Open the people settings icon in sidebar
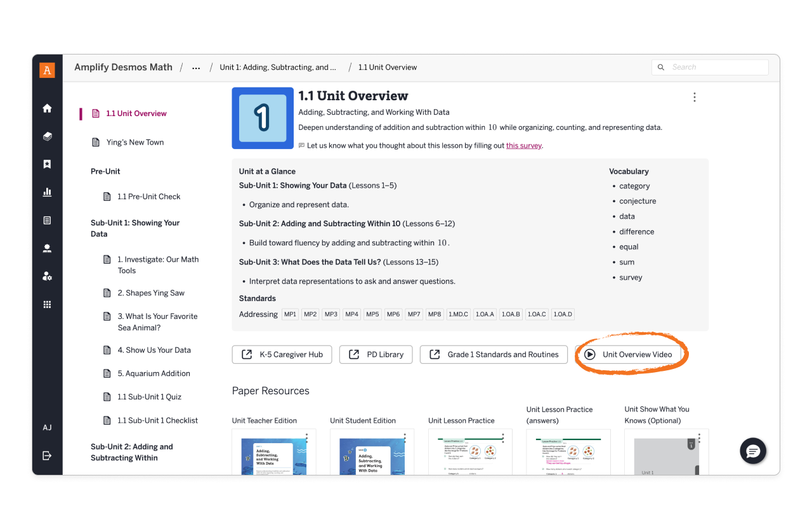 click(x=47, y=276)
